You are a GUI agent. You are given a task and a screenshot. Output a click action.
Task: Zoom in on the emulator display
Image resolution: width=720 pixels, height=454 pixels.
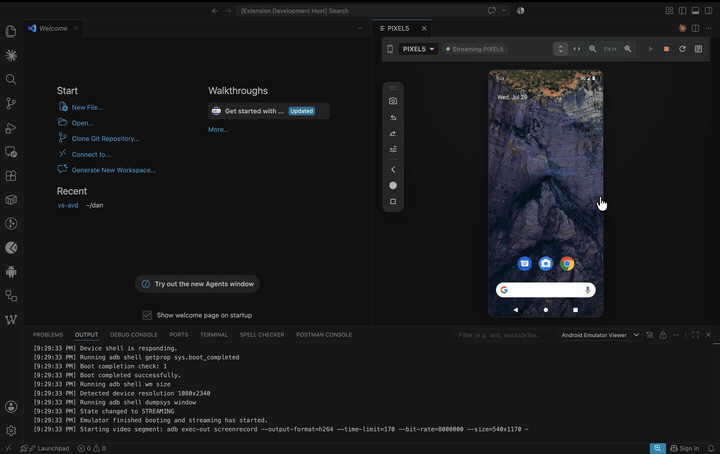click(x=628, y=49)
